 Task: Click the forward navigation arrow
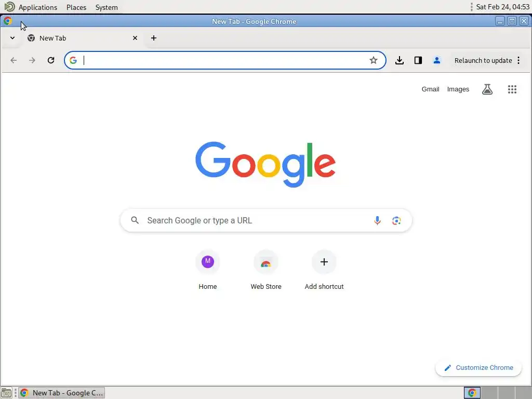tap(32, 60)
